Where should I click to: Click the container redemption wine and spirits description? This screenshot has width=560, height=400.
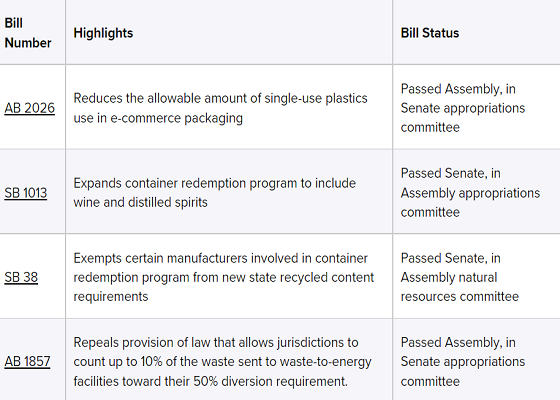tap(215, 193)
